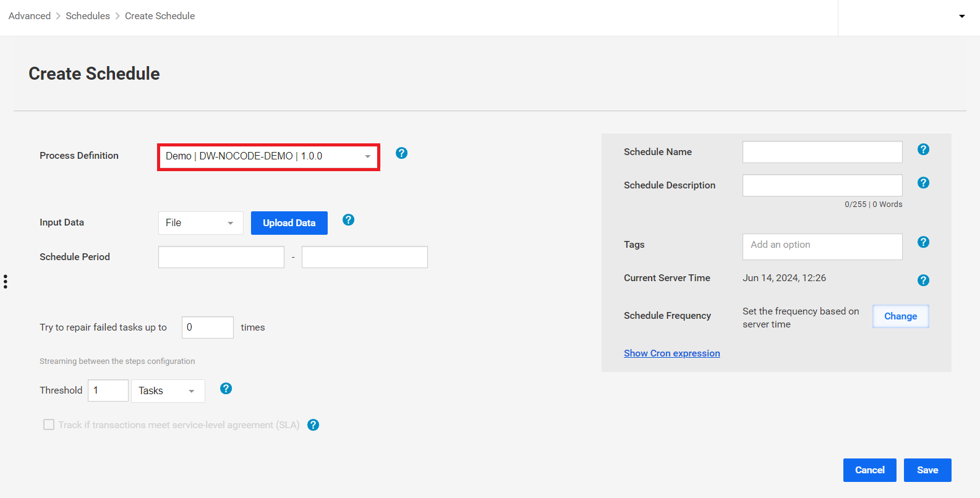This screenshot has height=498, width=980.
Task: Expand the Process Definition dropdown
Action: (x=268, y=157)
